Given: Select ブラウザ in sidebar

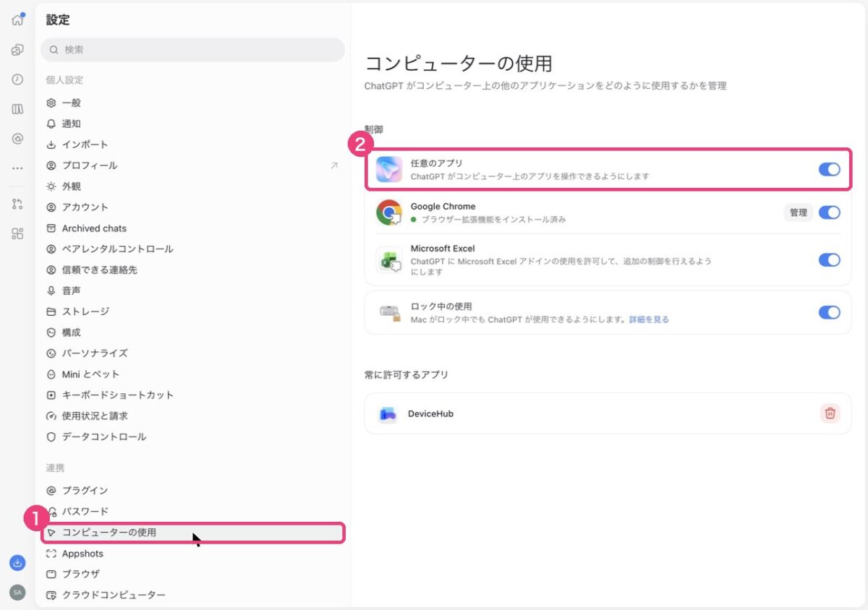Looking at the screenshot, I should click(x=192, y=574).
